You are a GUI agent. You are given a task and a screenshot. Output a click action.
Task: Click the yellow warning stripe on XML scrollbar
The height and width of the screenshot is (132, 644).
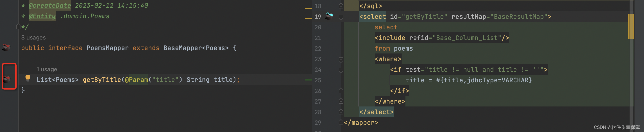click(x=631, y=26)
